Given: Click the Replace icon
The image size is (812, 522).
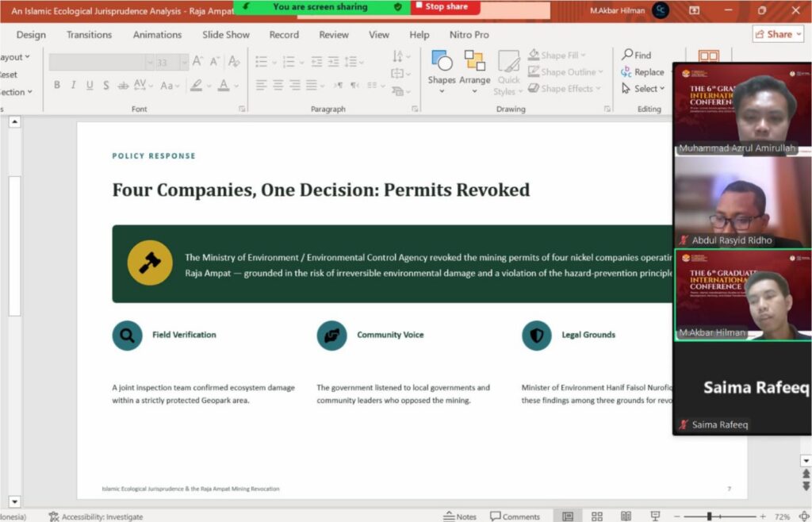Looking at the screenshot, I should (x=626, y=72).
